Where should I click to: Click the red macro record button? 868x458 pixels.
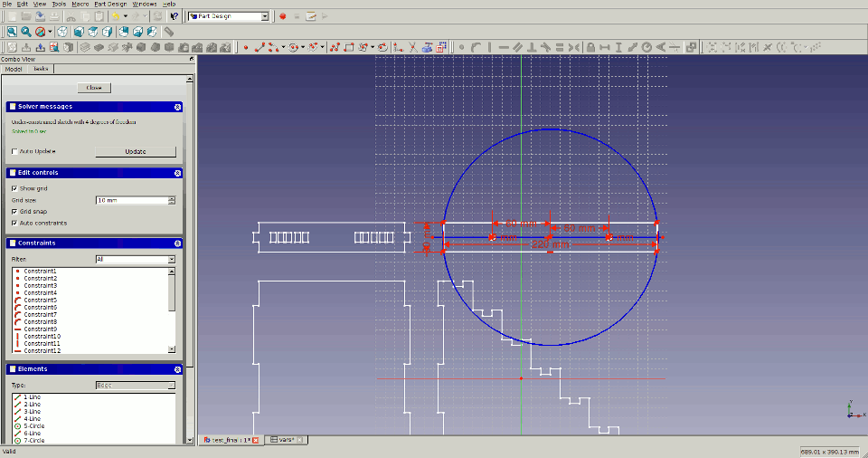pos(282,16)
